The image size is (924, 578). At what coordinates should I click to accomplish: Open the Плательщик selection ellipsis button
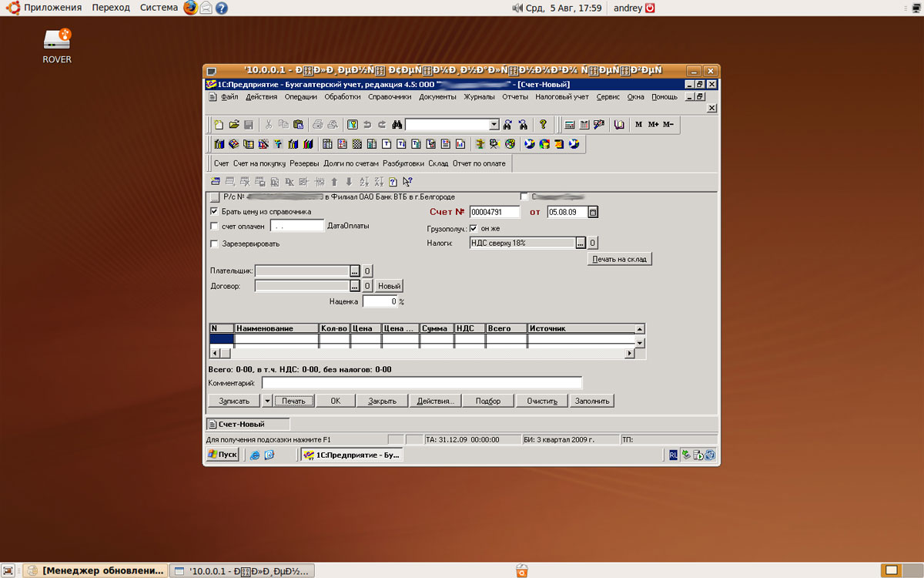coord(354,271)
